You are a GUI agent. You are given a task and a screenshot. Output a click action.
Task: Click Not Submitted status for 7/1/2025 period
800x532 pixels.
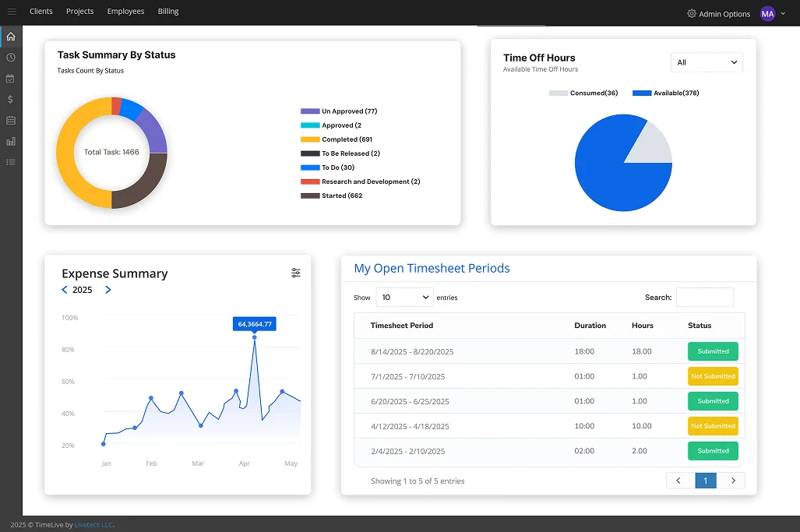click(713, 376)
